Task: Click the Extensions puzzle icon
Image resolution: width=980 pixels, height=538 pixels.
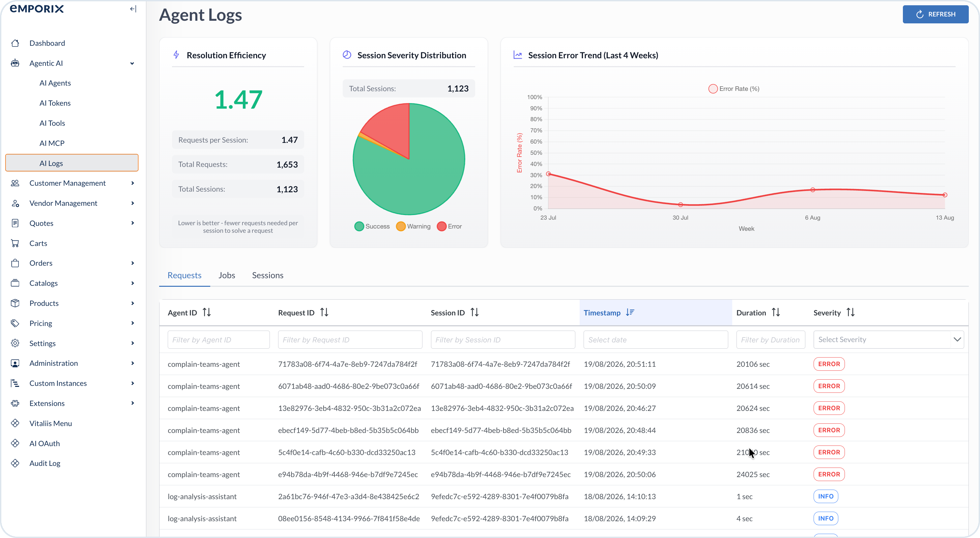Action: click(x=15, y=403)
